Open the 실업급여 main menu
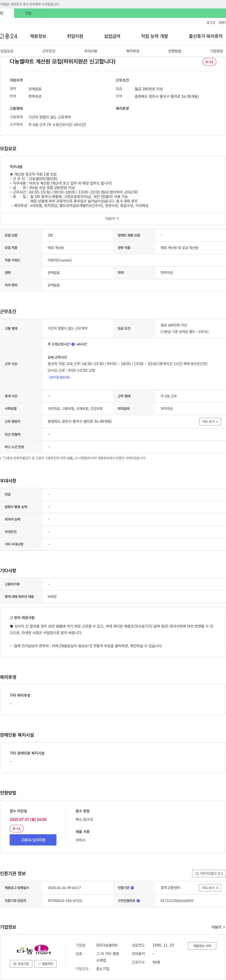The width and height of the screenshot is (226, 980). click(x=112, y=36)
